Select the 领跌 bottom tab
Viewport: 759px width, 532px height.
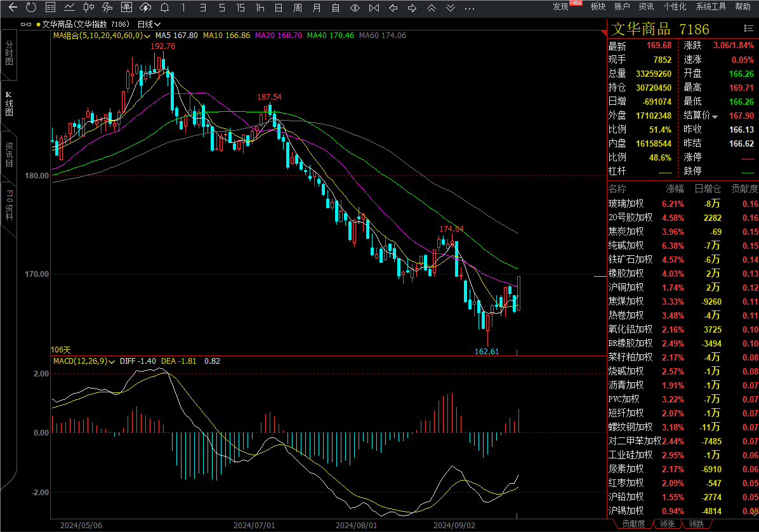(x=696, y=524)
